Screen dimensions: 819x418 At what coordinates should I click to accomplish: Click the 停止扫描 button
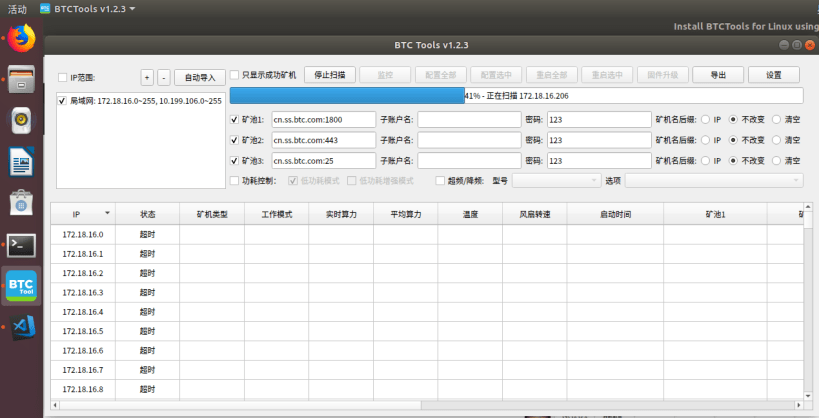pyautogui.click(x=330, y=75)
